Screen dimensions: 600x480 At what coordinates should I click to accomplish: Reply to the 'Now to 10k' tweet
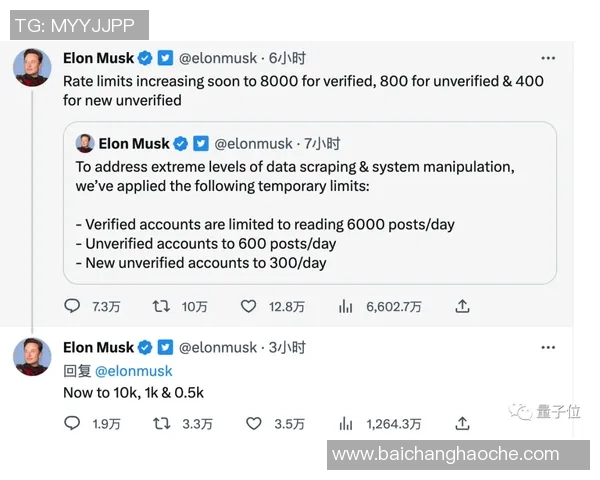coord(72,424)
